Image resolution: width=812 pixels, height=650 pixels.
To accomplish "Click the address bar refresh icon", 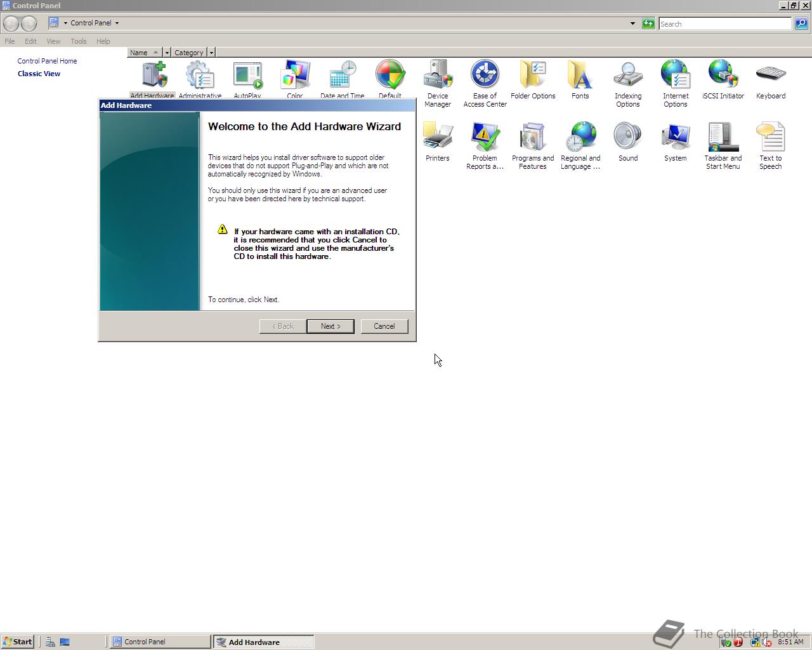I will pos(648,23).
